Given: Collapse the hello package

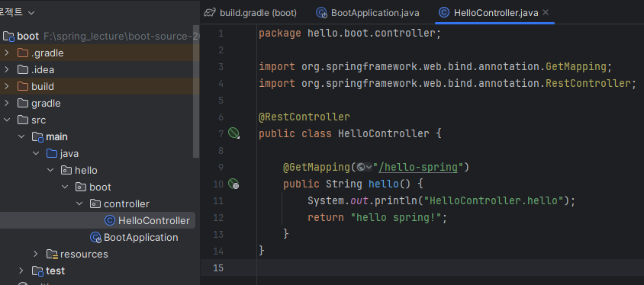Looking at the screenshot, I should pos(50,170).
